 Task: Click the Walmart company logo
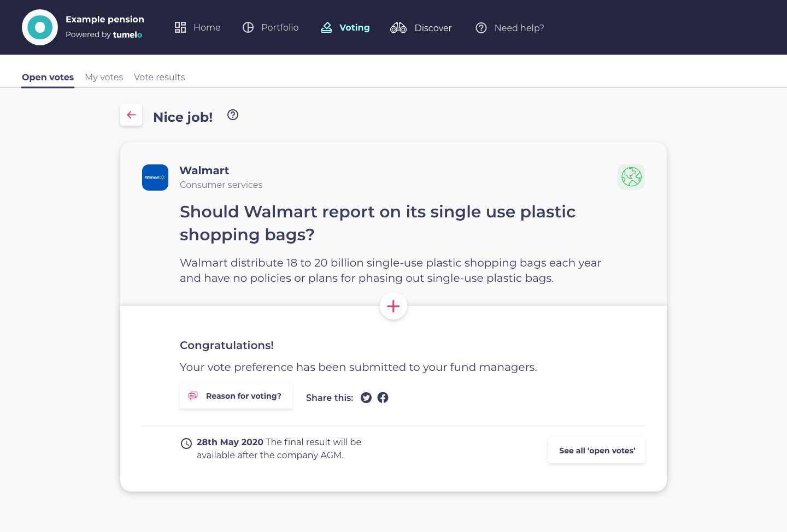155,178
